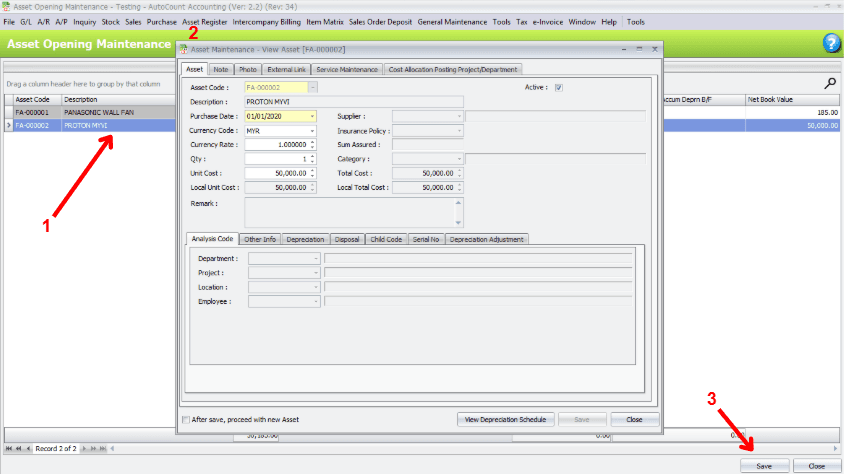Click the View Depreciation Schedule button
Image resolution: width=844 pixels, height=474 pixels.
pos(504,419)
